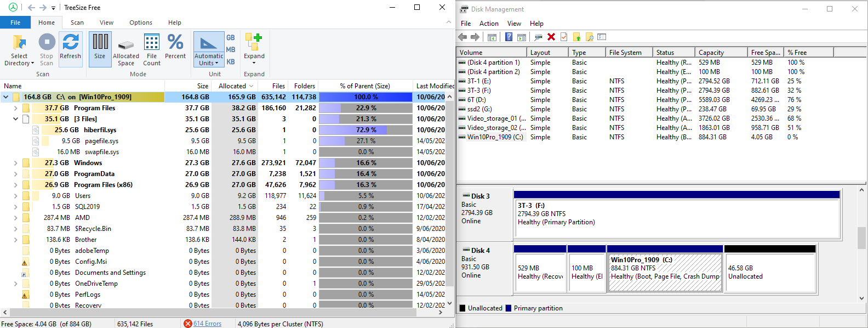The image size is (868, 328).
Task: Click folder with magnifier toolbar icon
Action: pos(590,37)
